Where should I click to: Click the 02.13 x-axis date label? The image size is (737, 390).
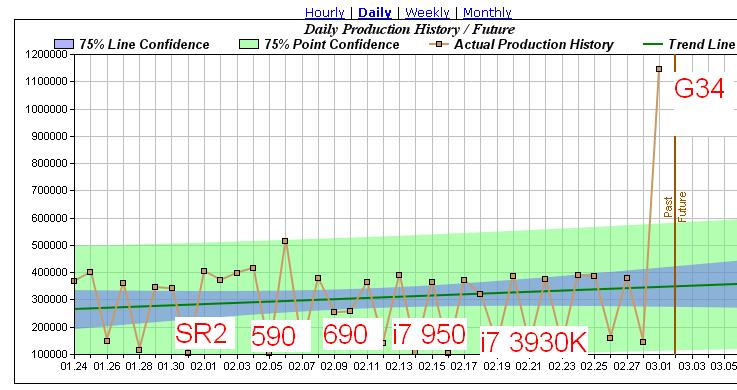[399, 366]
